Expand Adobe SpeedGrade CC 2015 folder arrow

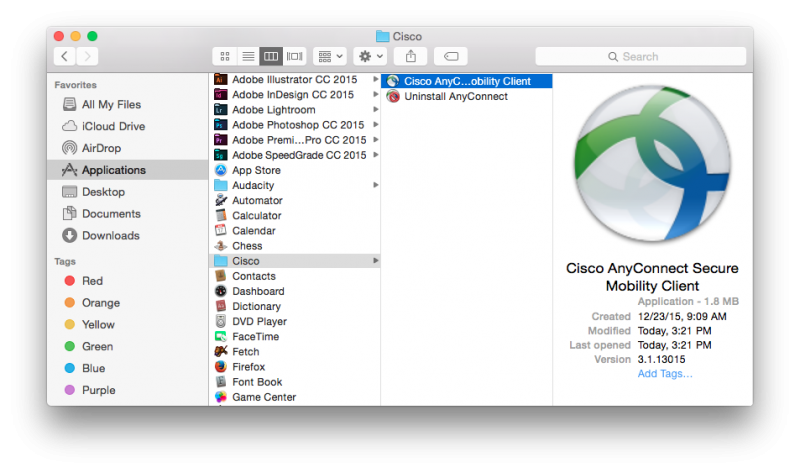pyautogui.click(x=376, y=155)
